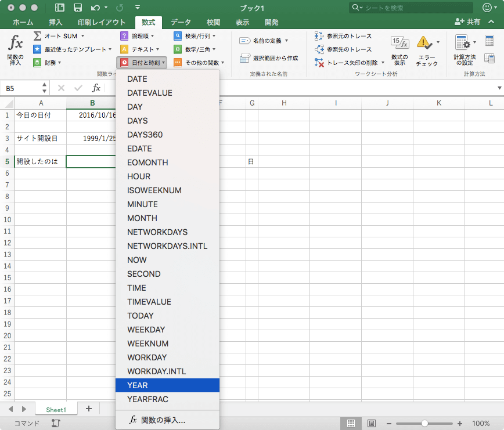Open the workbook template panel icon
Screen dimensions: 504x430
(60, 8)
